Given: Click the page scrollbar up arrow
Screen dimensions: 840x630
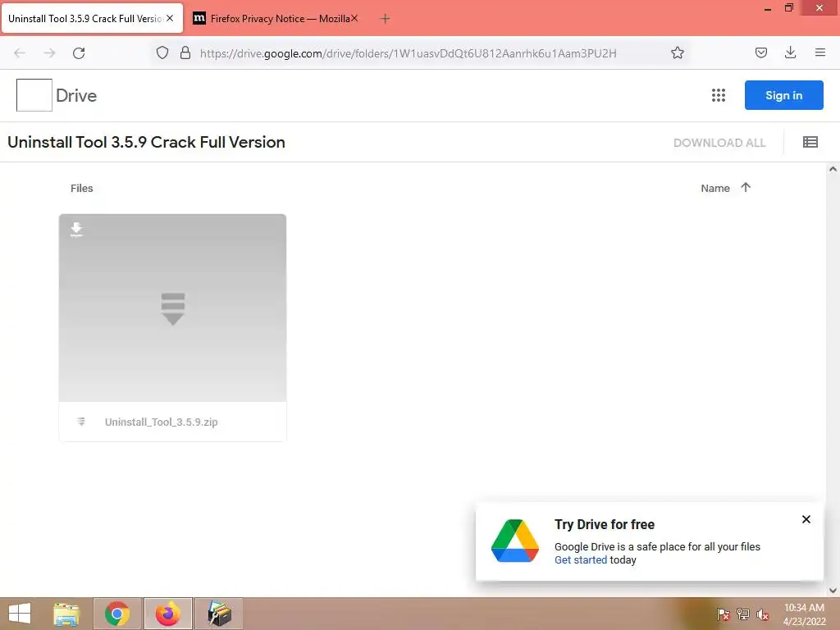Looking at the screenshot, I should 833,169.
